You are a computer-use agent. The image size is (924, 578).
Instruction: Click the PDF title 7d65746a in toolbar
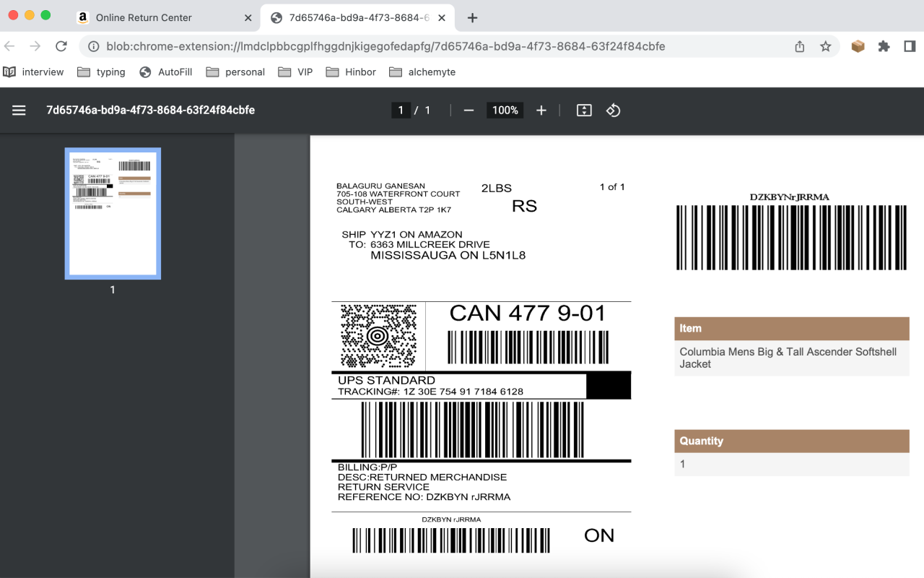[x=150, y=111]
